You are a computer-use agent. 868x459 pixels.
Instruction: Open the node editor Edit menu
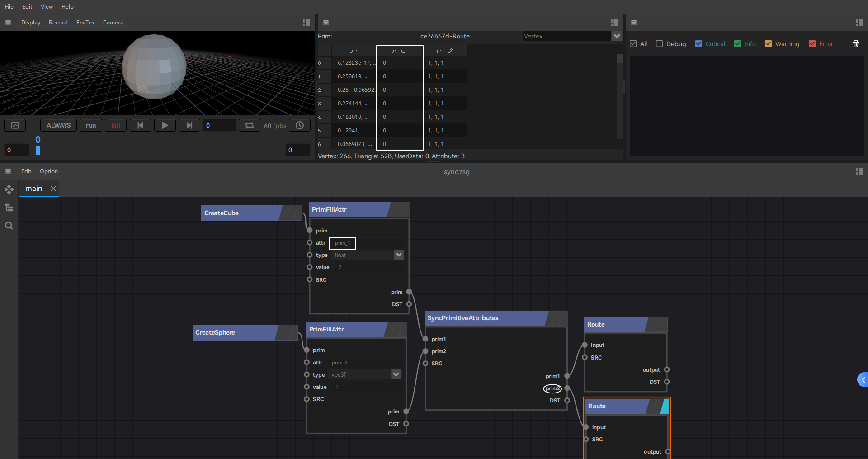tap(26, 171)
